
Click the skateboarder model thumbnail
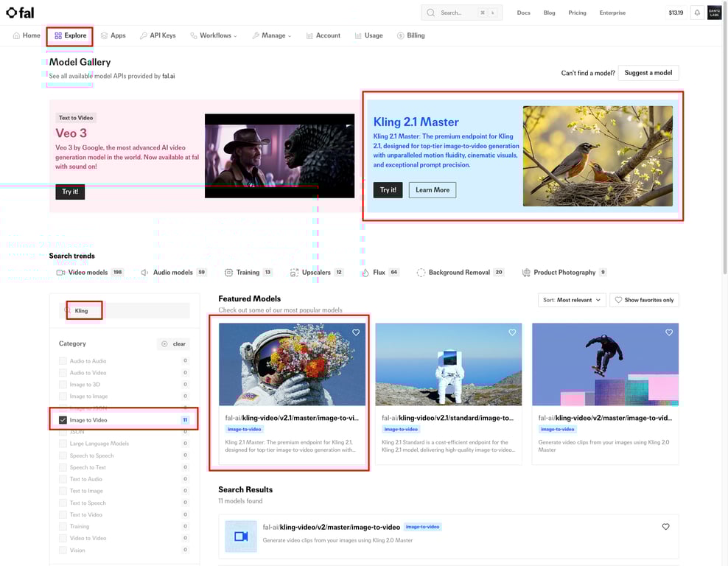click(605, 364)
